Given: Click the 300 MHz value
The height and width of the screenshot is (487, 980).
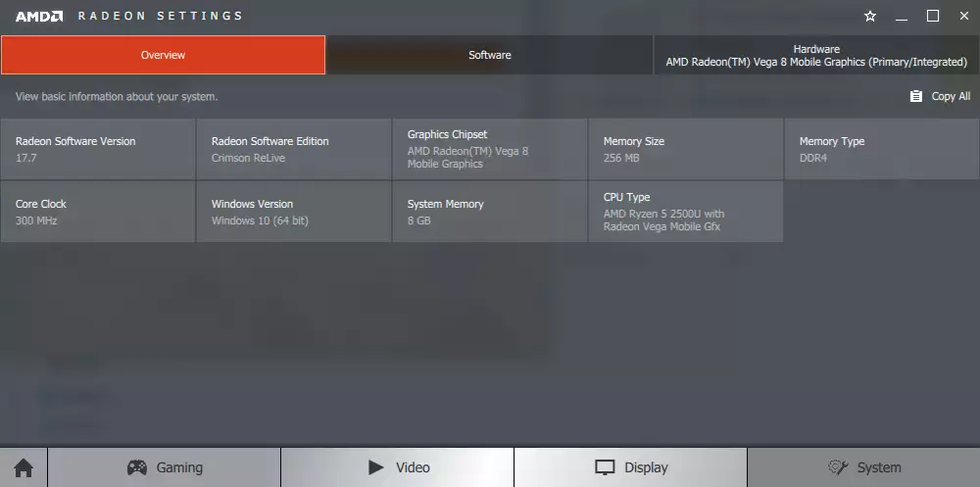Looking at the screenshot, I should coord(36,220).
